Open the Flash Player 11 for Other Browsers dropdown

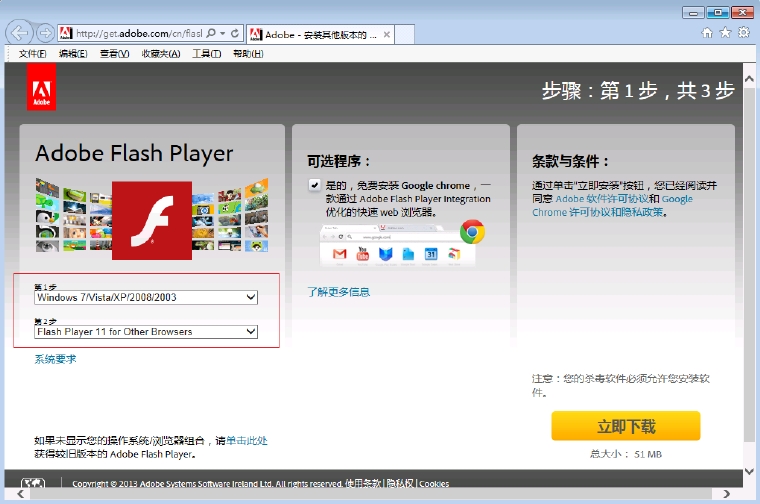pyautogui.click(x=146, y=332)
